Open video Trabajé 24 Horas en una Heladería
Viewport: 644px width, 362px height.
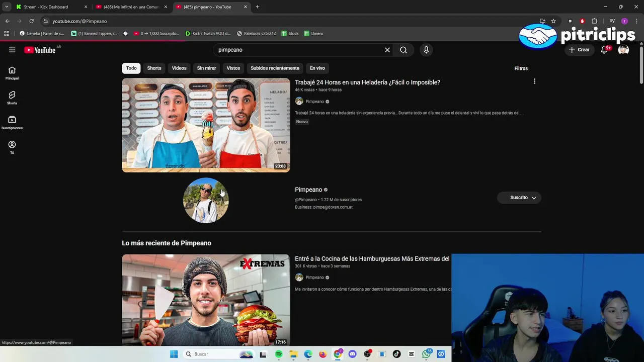pos(367,82)
